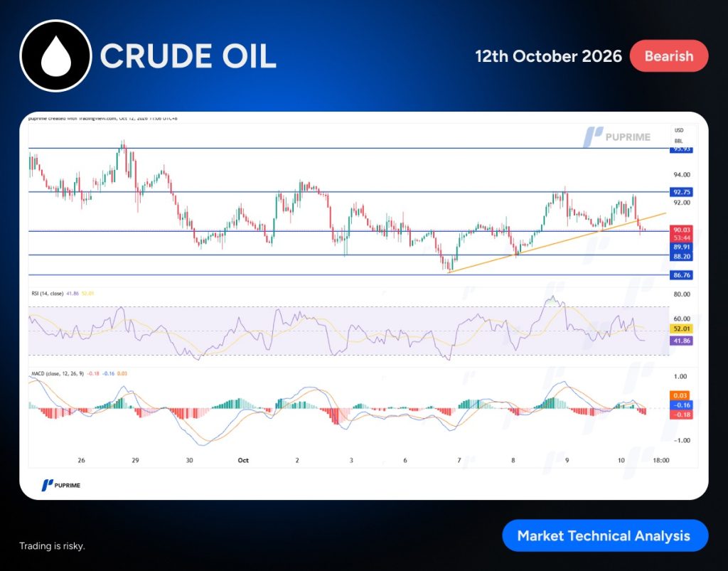Viewport: 728px width, 571px height.
Task: Click the 92.00 price axis value
Action: [682, 203]
